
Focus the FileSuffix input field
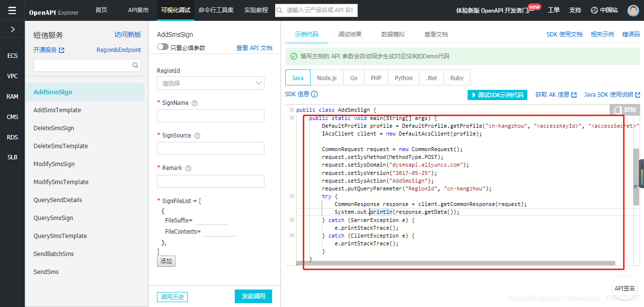point(211,220)
